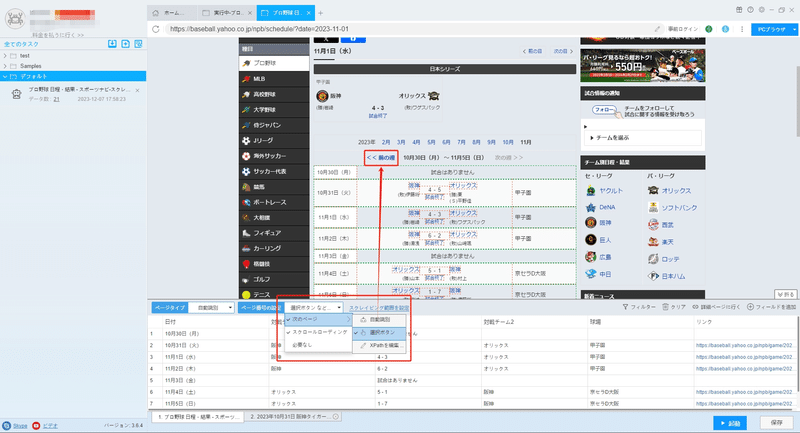Click the green circular icon beside 事前ログイン

click(x=709, y=29)
